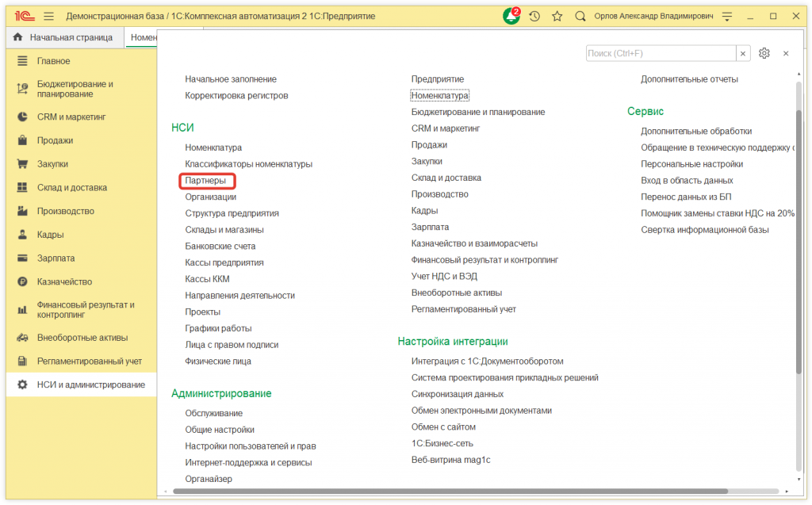The width and height of the screenshot is (812, 505).
Task: Open the Партнеры link
Action: pos(205,181)
